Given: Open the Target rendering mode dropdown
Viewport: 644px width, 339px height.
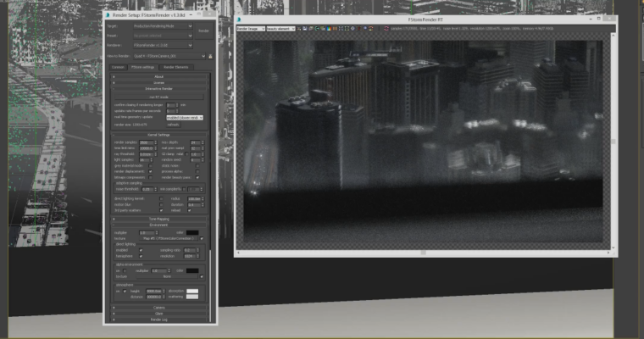Looking at the screenshot, I should (160, 25).
